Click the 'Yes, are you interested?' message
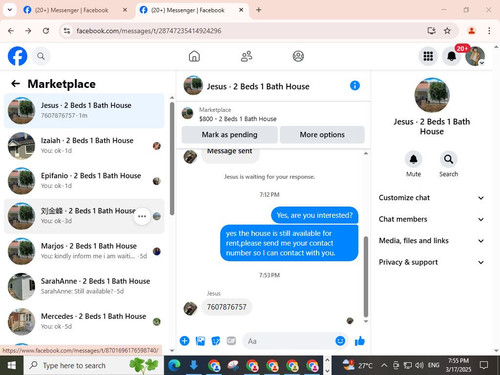 [x=315, y=215]
